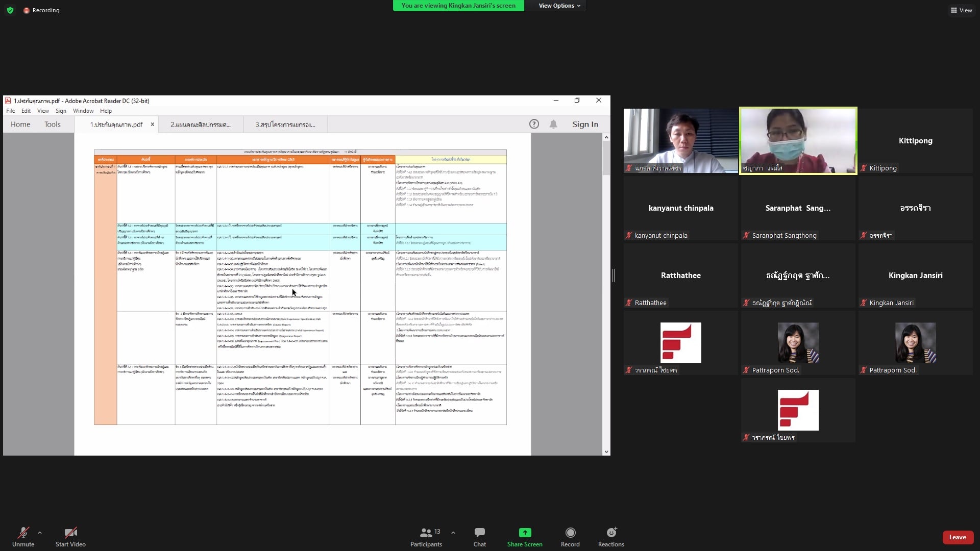Click the Acrobat help question icon

(x=534, y=124)
